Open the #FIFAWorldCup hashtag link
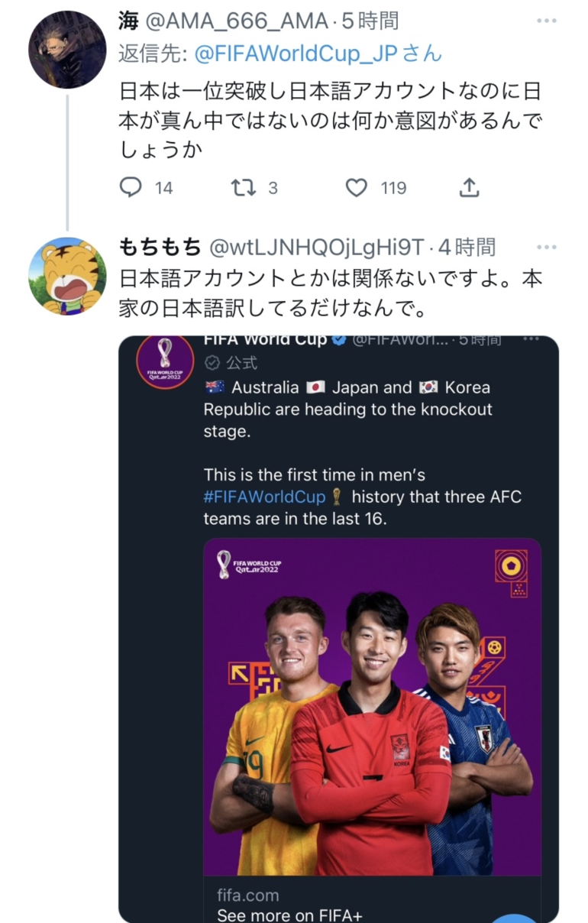The width and height of the screenshot is (588, 923). click(264, 497)
